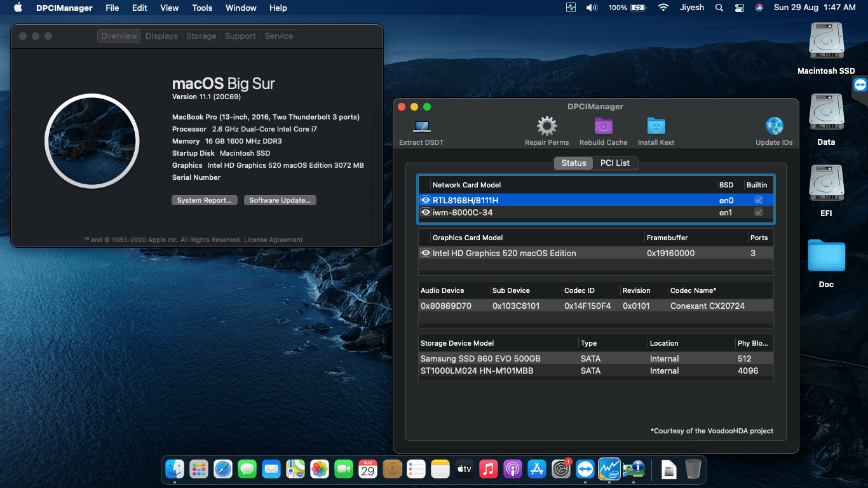
Task: Open Photos from the Dock
Action: pos(320,470)
